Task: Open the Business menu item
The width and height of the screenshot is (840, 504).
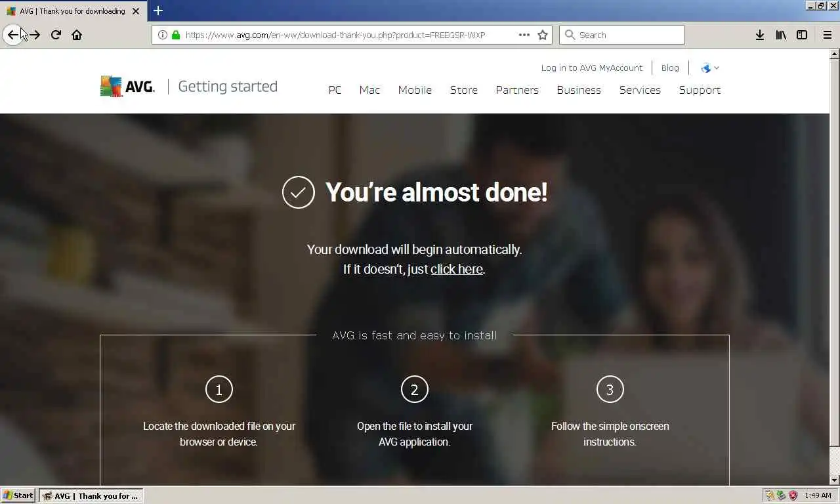Action: click(x=579, y=90)
